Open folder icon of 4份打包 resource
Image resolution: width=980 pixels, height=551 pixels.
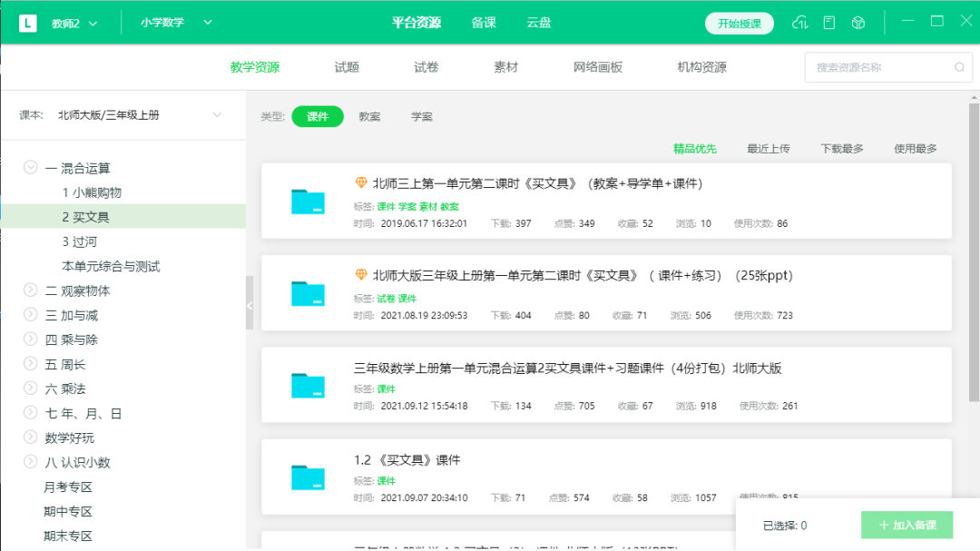click(308, 385)
